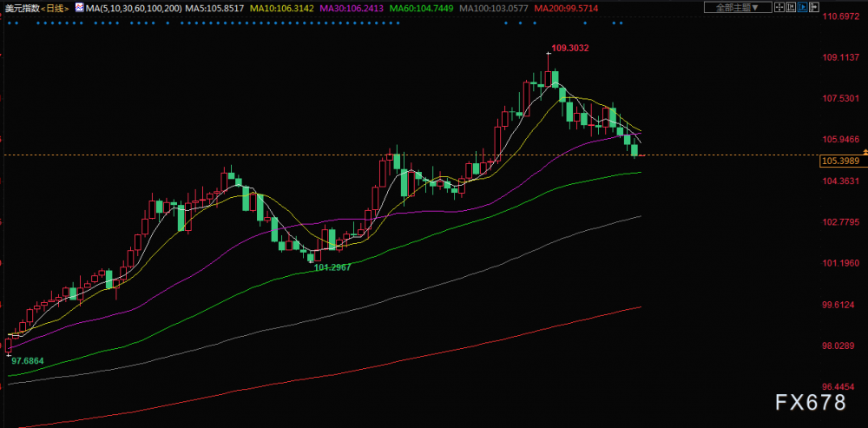Screen dimensions: 868x428
Task: Click the 101.1960 price axis value
Action: (841, 262)
